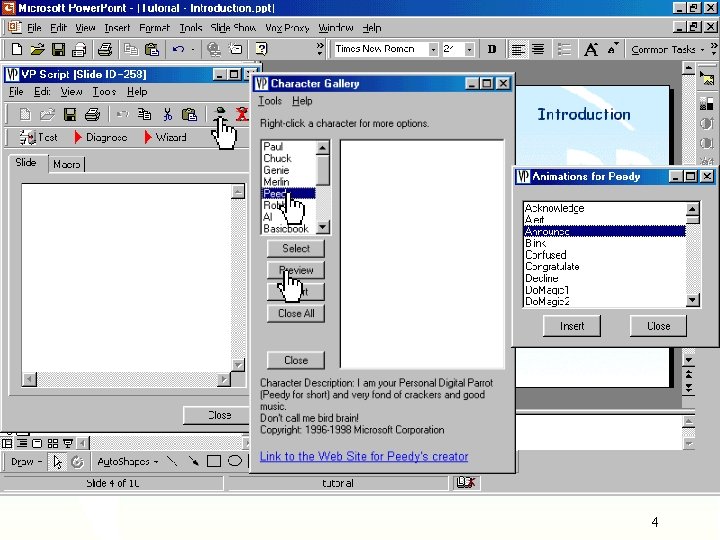Screen dimensions: 720x540
Task: Click Close button in Character Gallery
Action: (296, 360)
